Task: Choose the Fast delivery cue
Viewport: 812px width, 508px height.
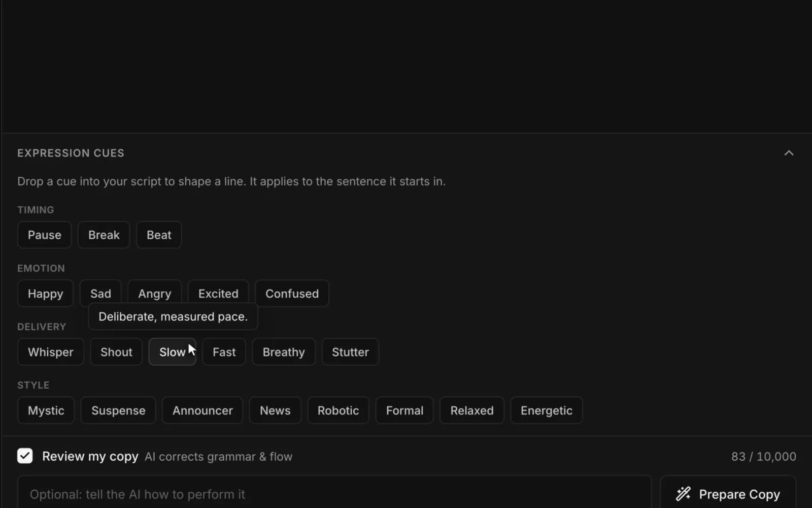Action: 224,352
